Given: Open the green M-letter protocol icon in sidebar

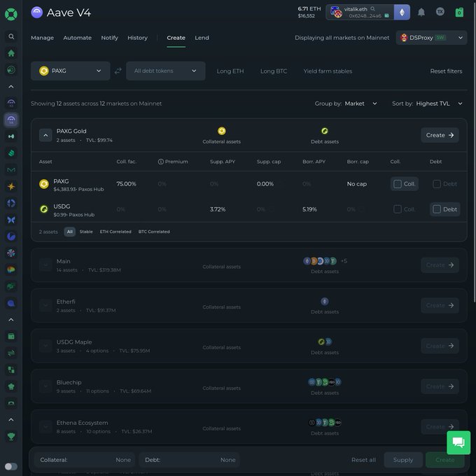Looking at the screenshot, I should coord(11,169).
